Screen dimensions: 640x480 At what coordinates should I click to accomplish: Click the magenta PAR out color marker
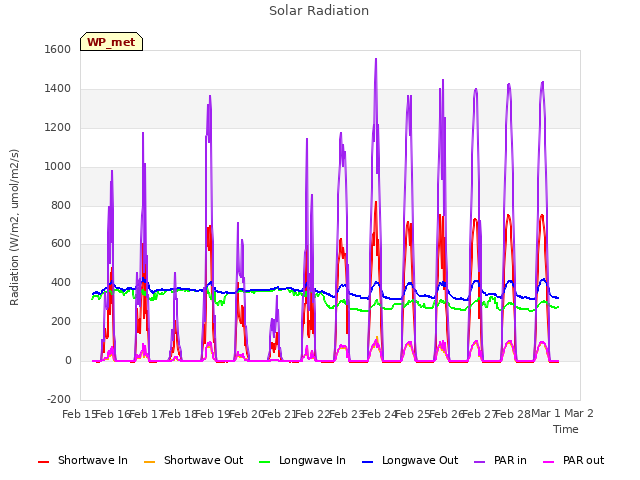549,462
